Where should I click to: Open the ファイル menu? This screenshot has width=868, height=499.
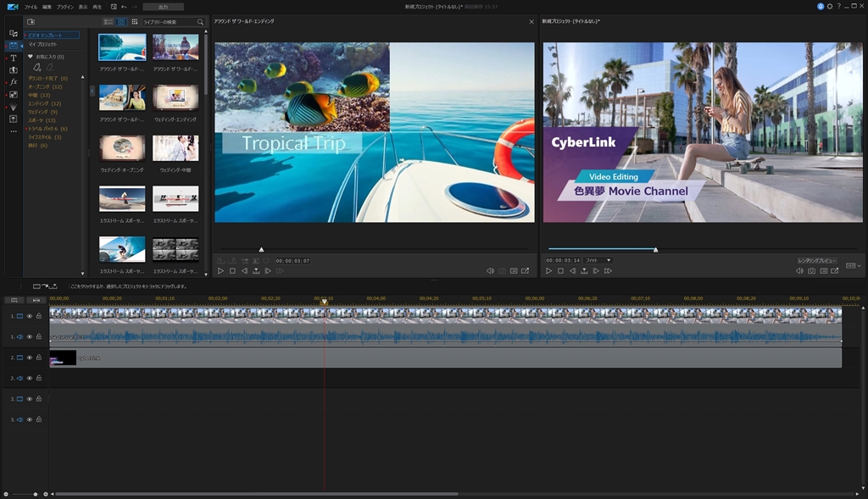[31, 7]
